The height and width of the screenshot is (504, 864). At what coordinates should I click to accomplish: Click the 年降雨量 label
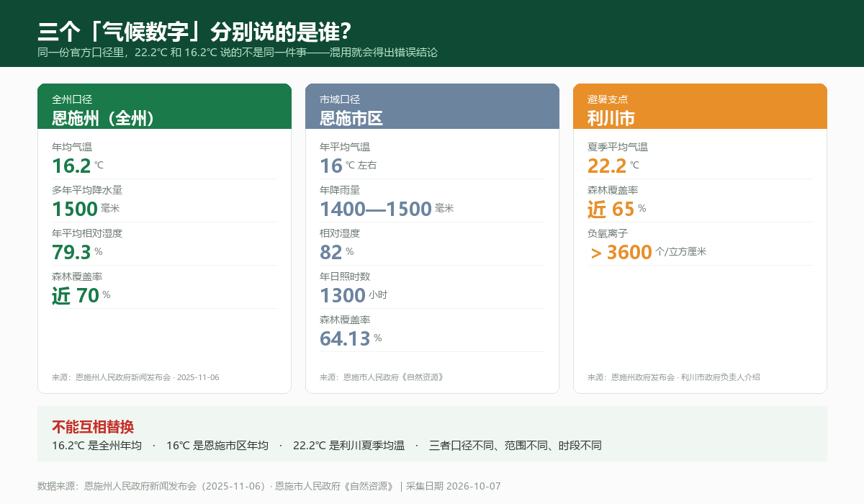point(340,190)
